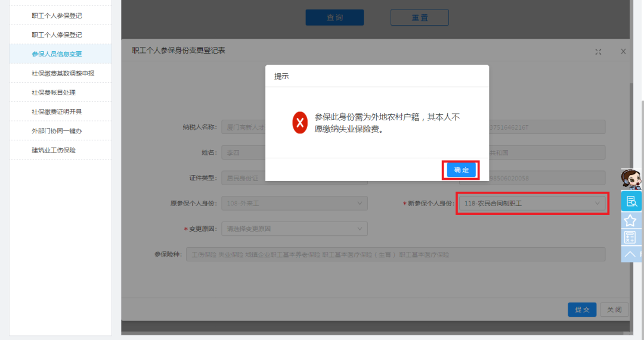Image resolution: width=644 pixels, height=340 pixels.
Task: Click the red error X icon
Action: 301,123
